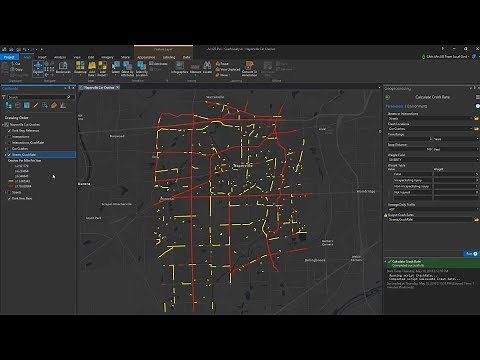Toggle CarCrashes layer visibility
This screenshot has width=480, height=360.
pos(9,149)
